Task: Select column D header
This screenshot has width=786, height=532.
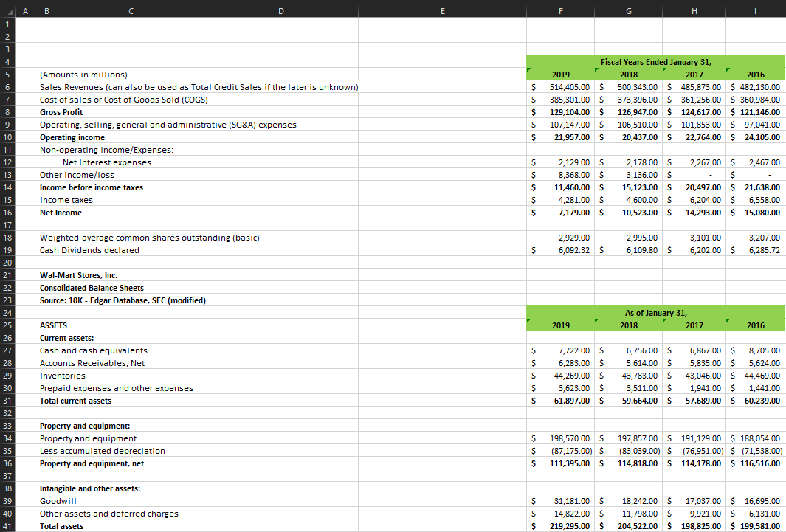Action: click(x=280, y=11)
